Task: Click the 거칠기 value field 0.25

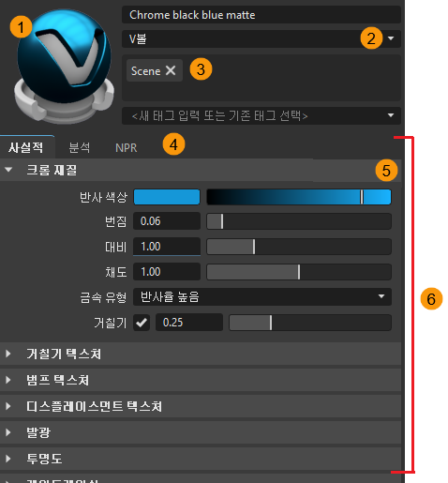Action: [x=189, y=323]
